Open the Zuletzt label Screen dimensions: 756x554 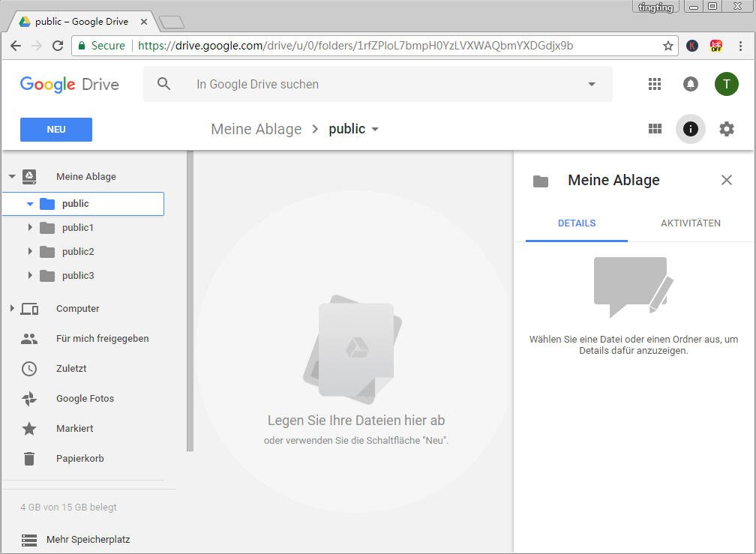click(71, 369)
